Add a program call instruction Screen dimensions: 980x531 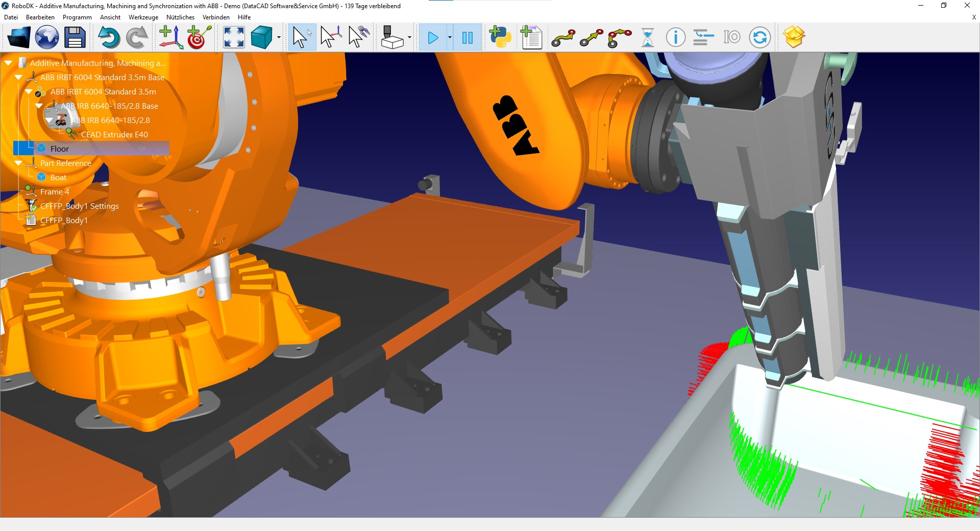pyautogui.click(x=703, y=37)
